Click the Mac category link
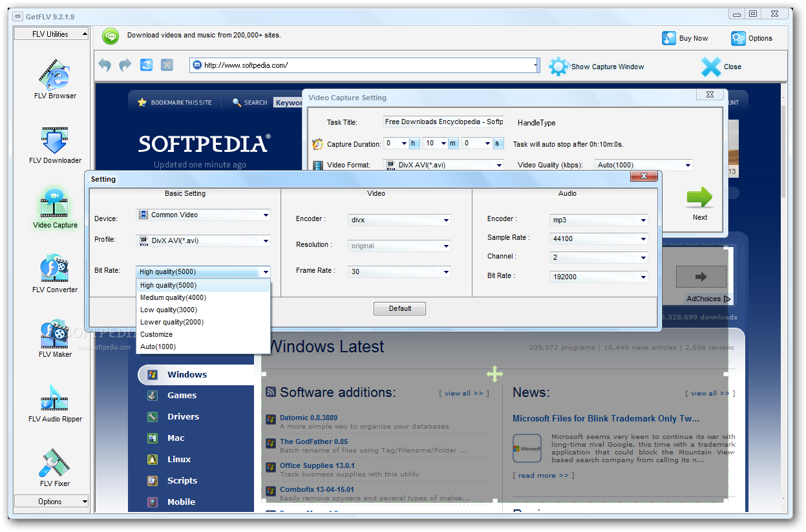The image size is (806, 532). tap(176, 438)
